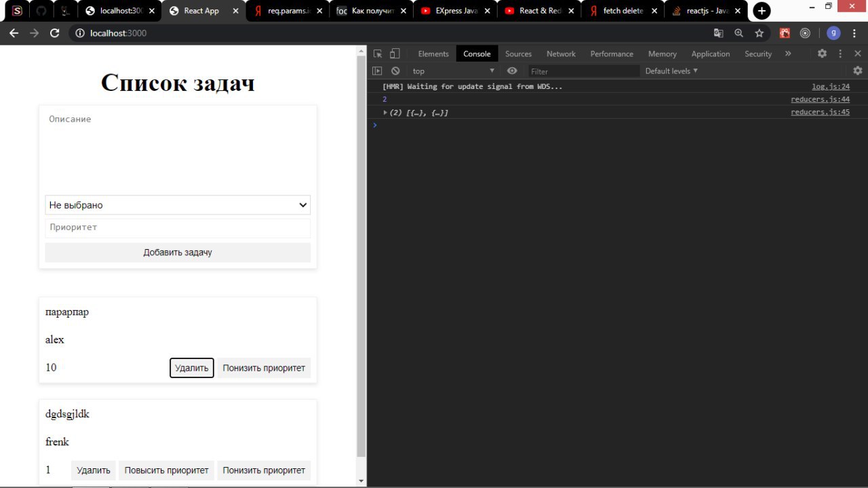Switch to the Console panel

tap(477, 54)
